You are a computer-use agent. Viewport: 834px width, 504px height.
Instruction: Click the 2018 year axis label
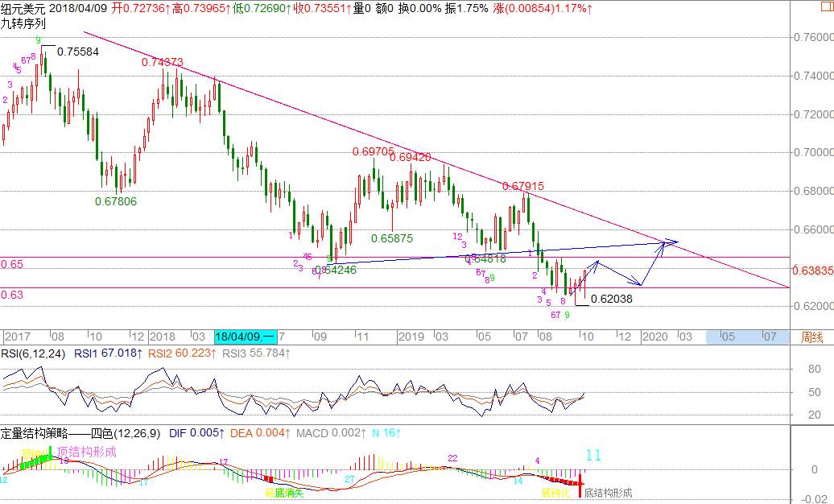[x=163, y=337]
